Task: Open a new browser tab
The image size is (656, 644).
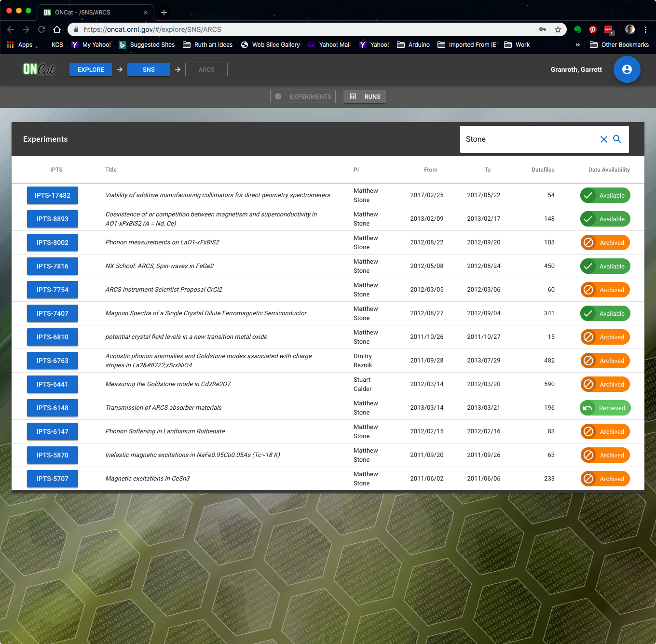Action: click(x=164, y=13)
